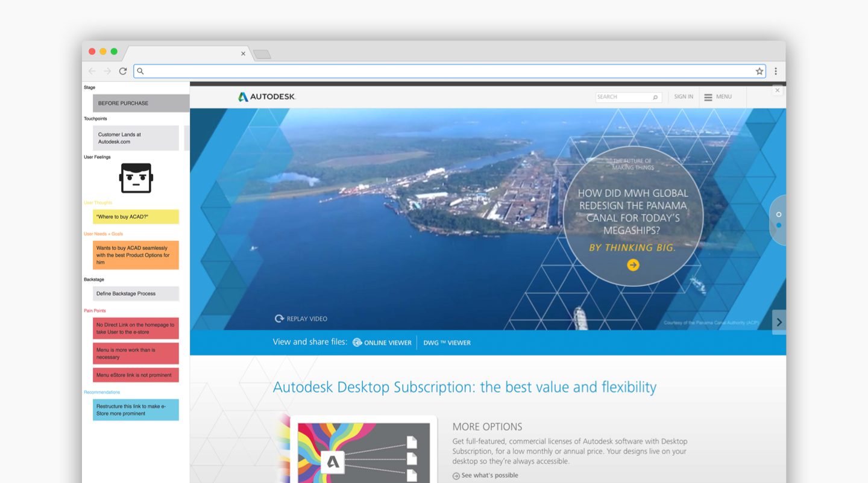The width and height of the screenshot is (868, 483).
Task: Open the browser three-dot menu
Action: 776,71
